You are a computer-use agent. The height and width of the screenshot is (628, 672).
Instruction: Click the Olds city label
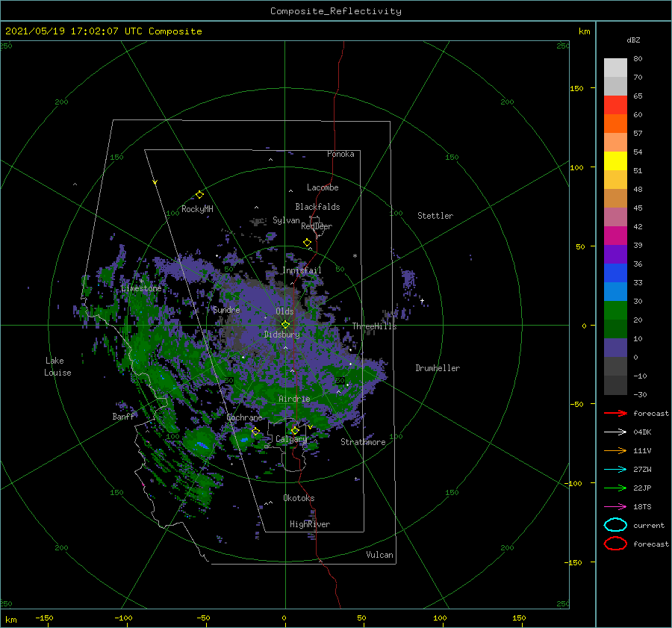click(x=284, y=311)
